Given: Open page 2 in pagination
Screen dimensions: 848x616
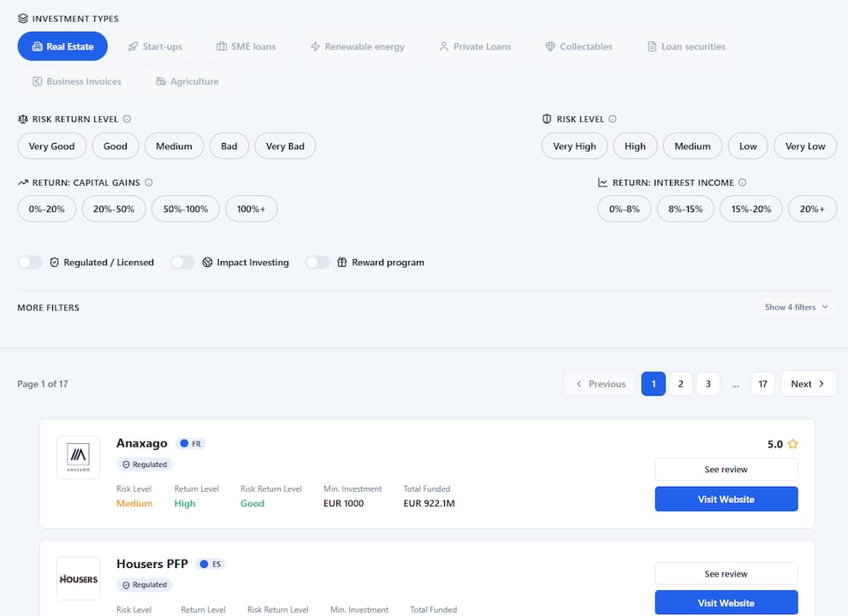Looking at the screenshot, I should click(681, 384).
